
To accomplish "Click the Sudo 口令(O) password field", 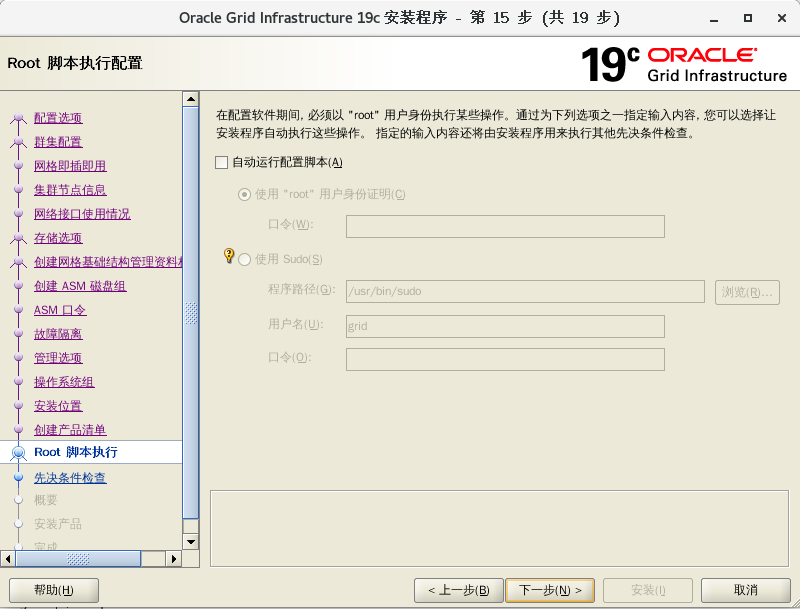I will pyautogui.click(x=505, y=360).
